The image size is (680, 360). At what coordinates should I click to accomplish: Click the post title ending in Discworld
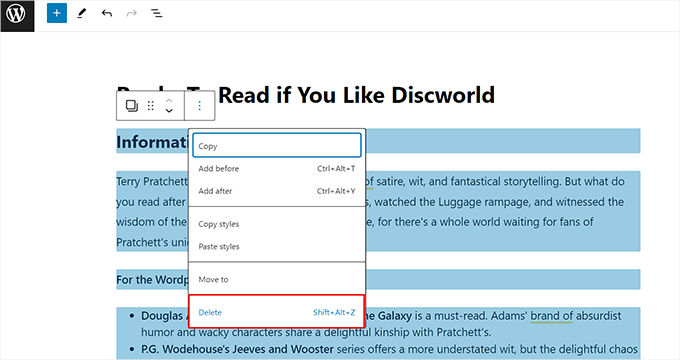[x=356, y=95]
